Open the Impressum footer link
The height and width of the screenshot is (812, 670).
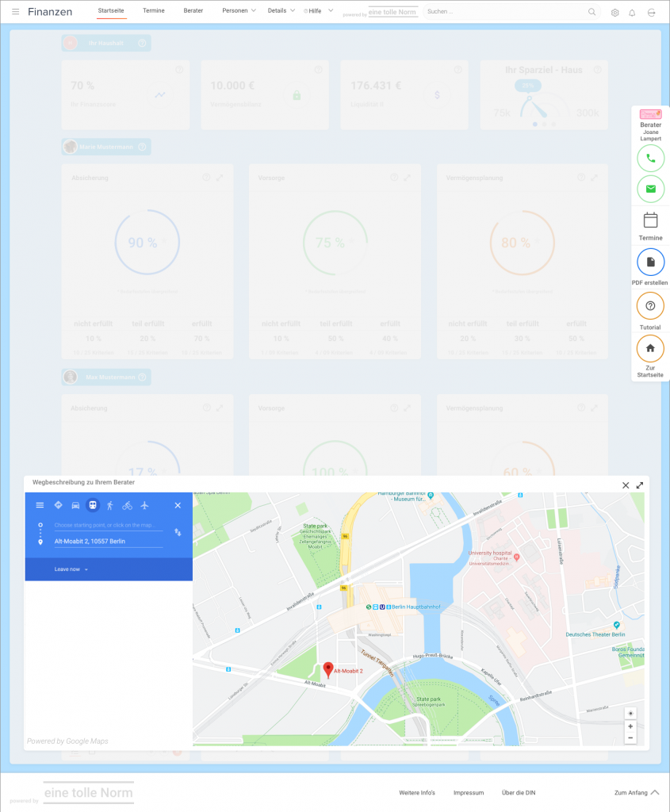coord(468,792)
